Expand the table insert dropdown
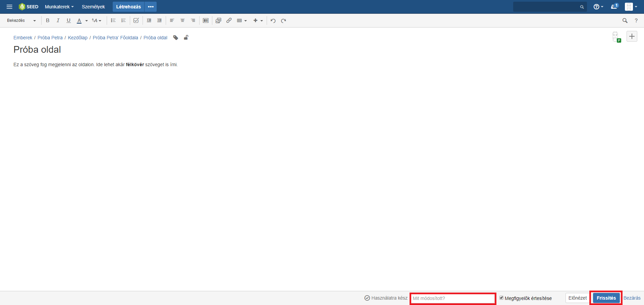Image resolution: width=644 pixels, height=305 pixels. pos(242,20)
